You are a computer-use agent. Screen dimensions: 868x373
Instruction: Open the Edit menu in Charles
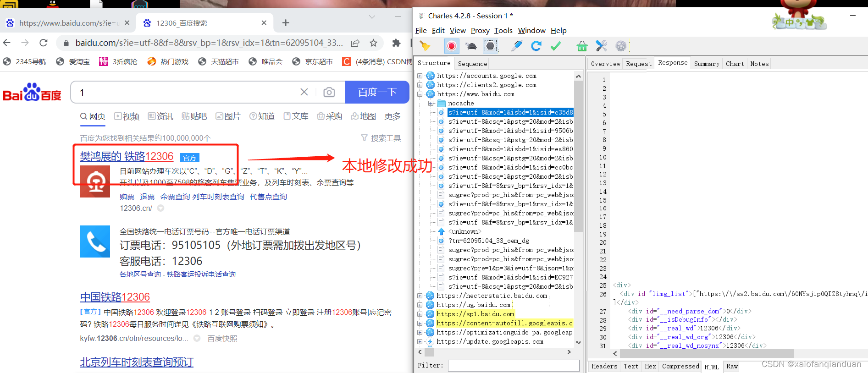pyautogui.click(x=438, y=31)
